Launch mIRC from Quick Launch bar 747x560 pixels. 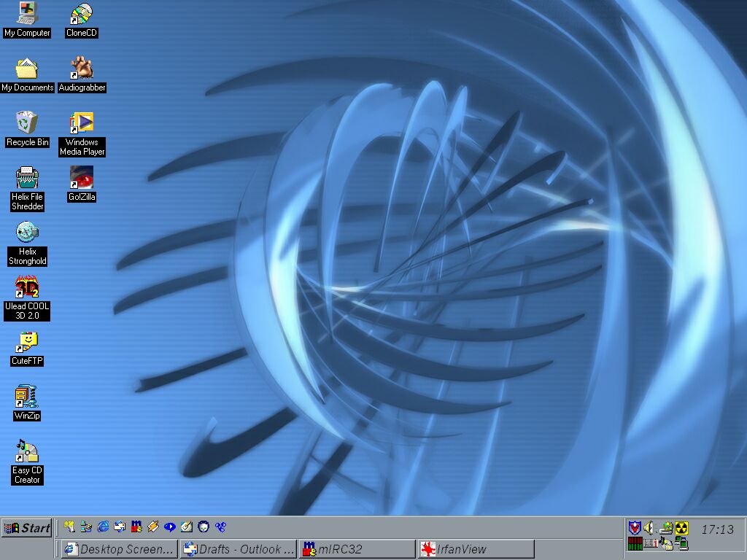click(x=136, y=526)
